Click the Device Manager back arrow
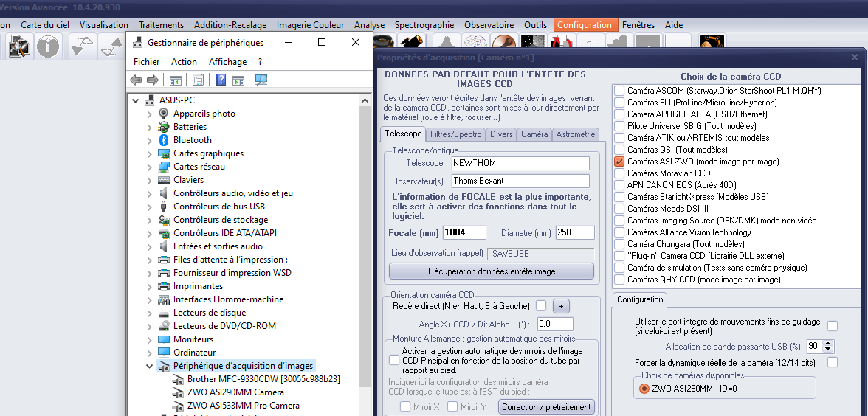The image size is (868, 416). [136, 80]
